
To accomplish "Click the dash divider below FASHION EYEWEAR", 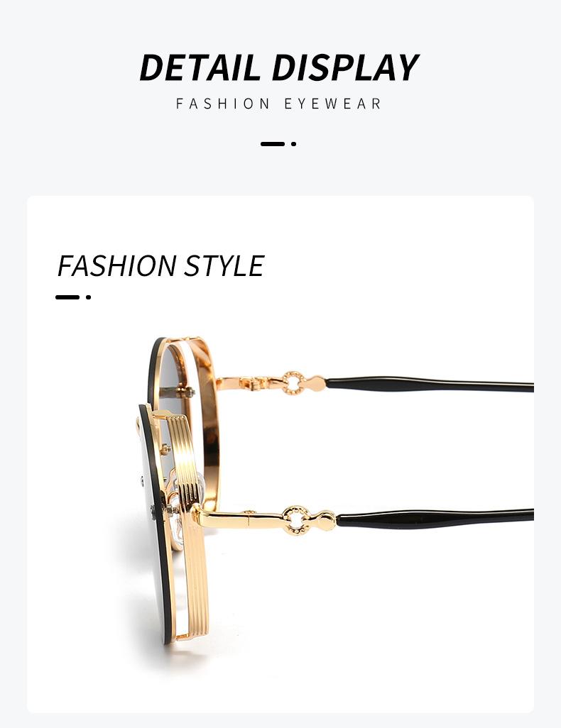I will 273,144.
